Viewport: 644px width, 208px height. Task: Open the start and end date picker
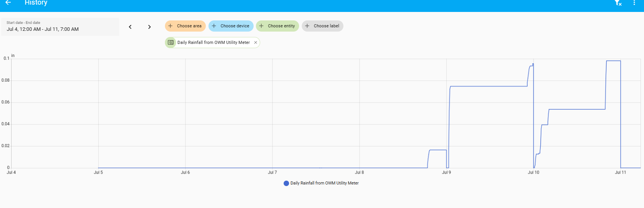[x=60, y=27]
